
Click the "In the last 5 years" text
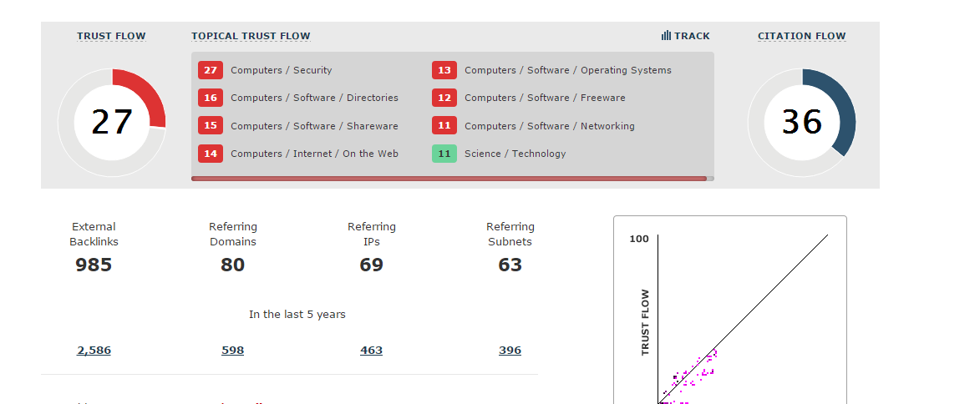coord(297,314)
